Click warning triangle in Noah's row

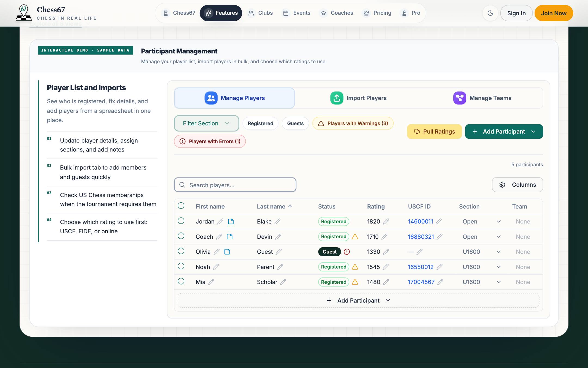(355, 267)
